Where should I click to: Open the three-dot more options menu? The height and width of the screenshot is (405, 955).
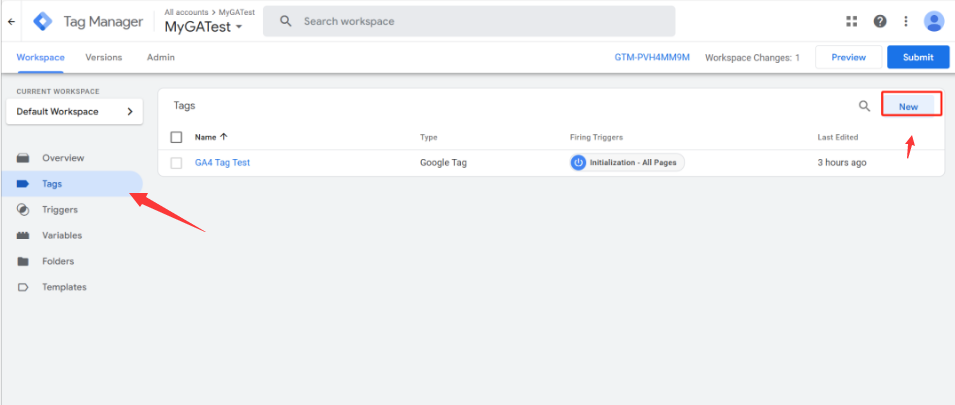pos(906,21)
